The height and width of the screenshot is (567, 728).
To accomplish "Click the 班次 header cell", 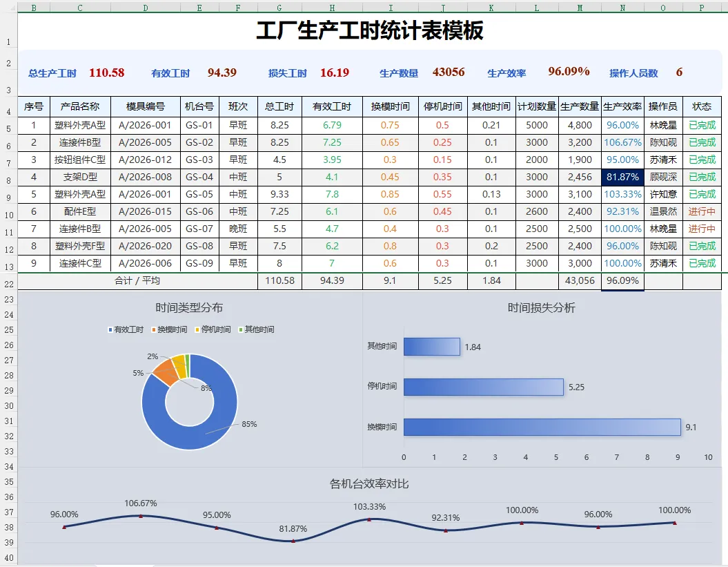I will (238, 106).
